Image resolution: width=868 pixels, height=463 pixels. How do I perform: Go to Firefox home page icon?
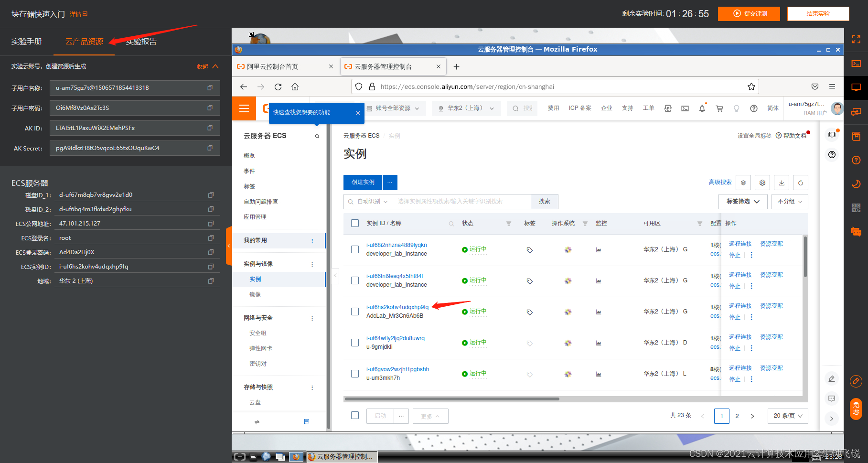tap(295, 87)
